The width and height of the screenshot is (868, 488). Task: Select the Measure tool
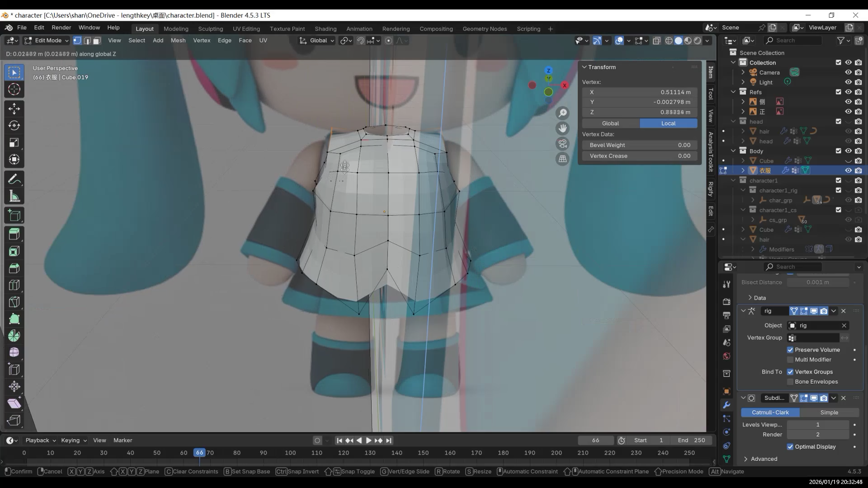(14, 197)
